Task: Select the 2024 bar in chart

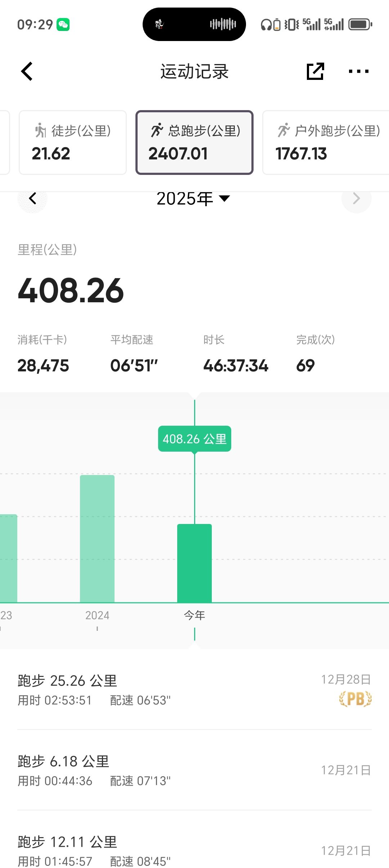Action: (x=97, y=539)
